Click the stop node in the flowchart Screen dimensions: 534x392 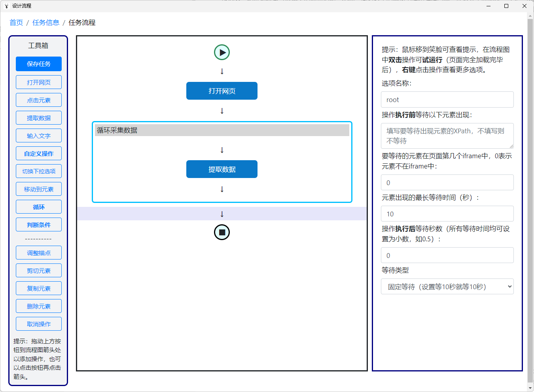(222, 232)
